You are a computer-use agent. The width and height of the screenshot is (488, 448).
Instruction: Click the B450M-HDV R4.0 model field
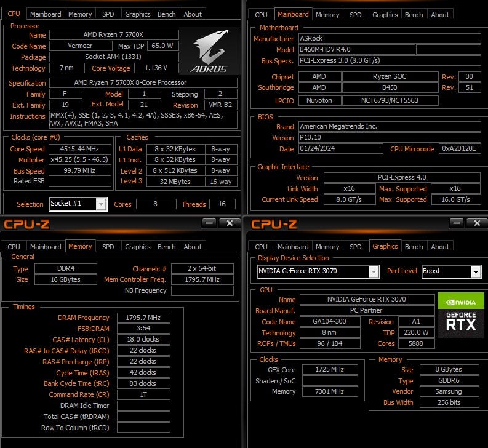(357, 49)
